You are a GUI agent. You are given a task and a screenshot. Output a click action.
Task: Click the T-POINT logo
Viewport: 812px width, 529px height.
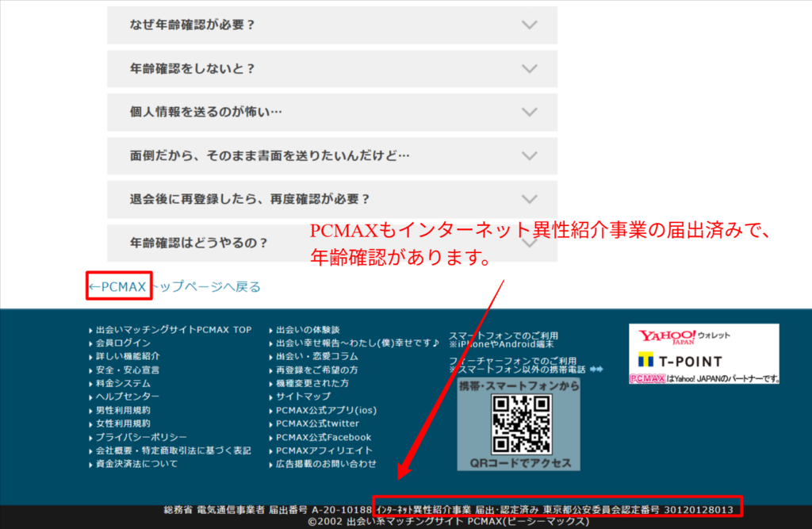[680, 361]
